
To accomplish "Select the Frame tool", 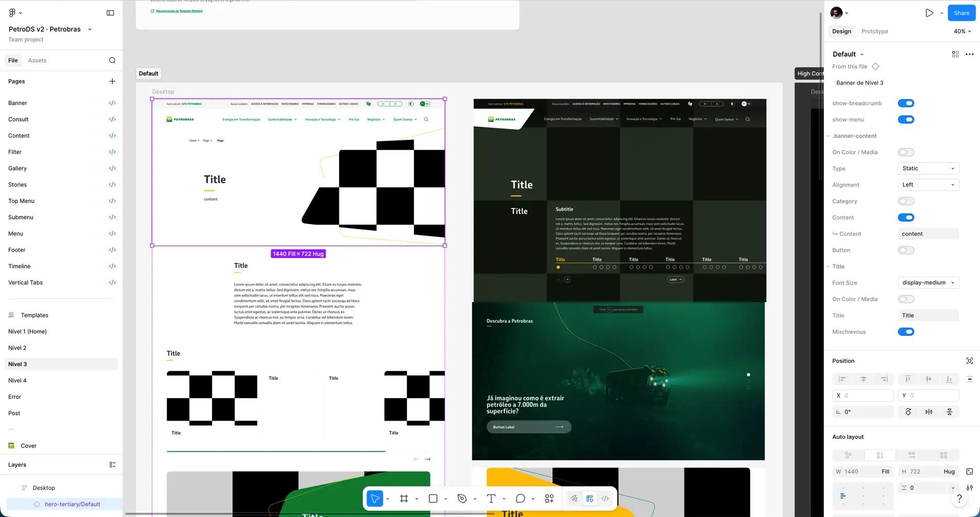I will [x=404, y=499].
